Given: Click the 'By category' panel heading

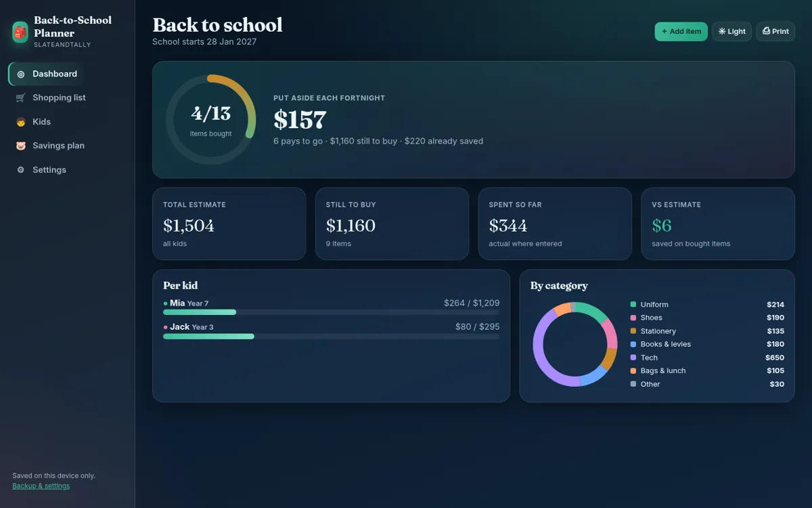Looking at the screenshot, I should [x=559, y=285].
